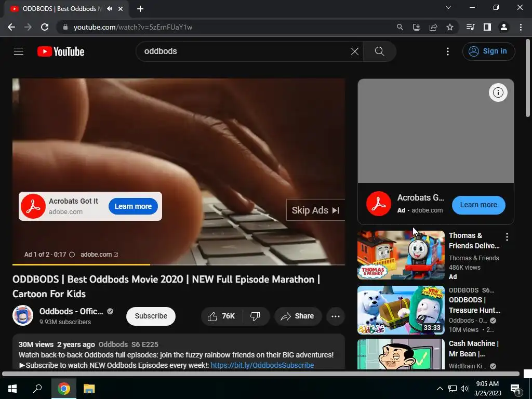Mute tab via speaker icon on tab
Viewport: 532px width, 399px height.
pos(109,9)
